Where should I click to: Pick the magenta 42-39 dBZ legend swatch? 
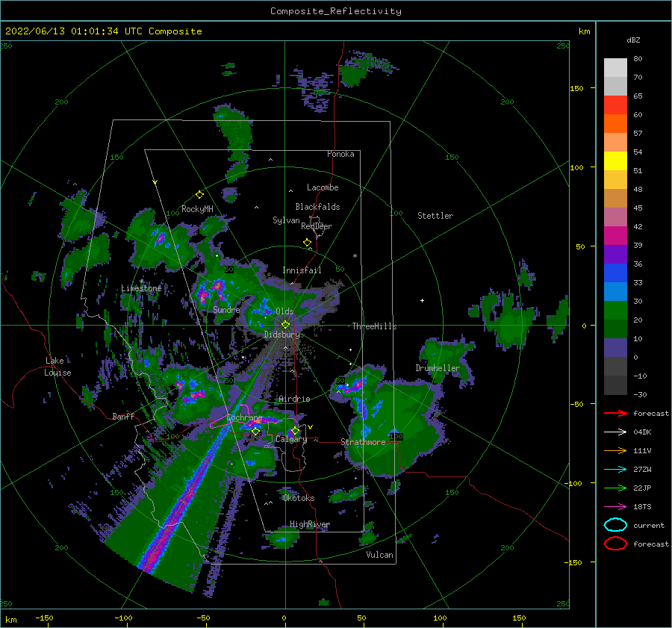(x=615, y=236)
